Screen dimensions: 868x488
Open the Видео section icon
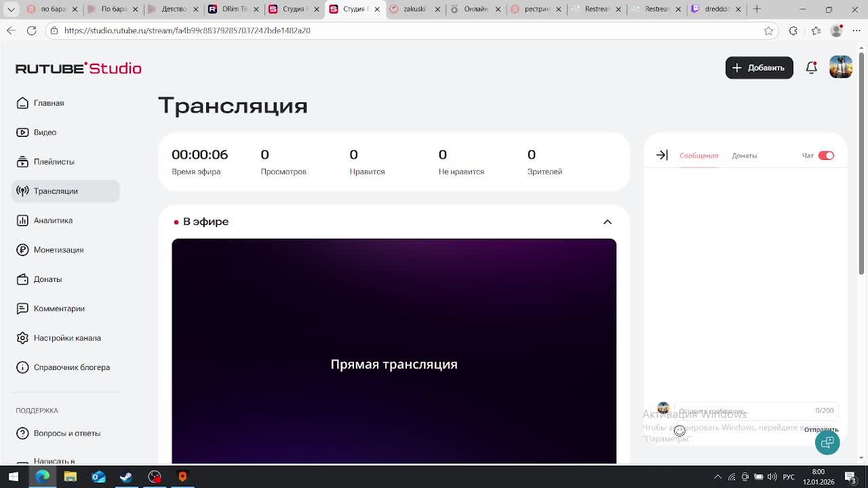(22, 132)
